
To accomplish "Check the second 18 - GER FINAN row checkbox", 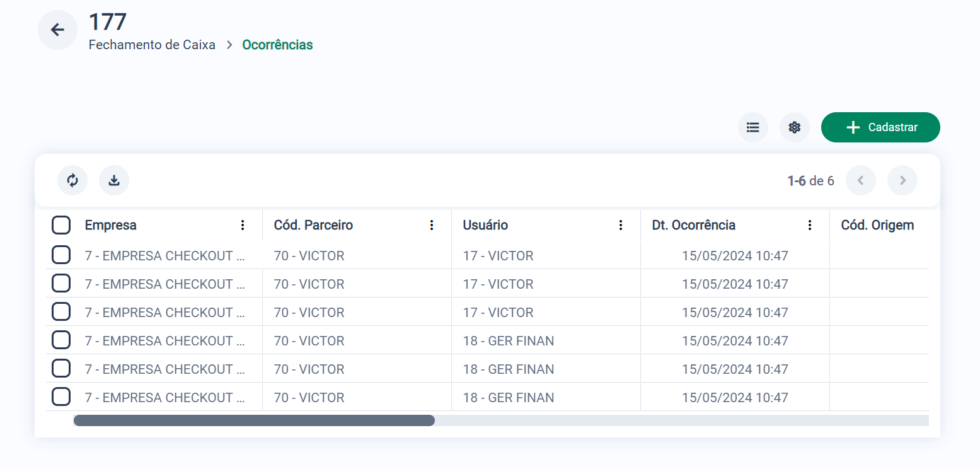I will [61, 369].
